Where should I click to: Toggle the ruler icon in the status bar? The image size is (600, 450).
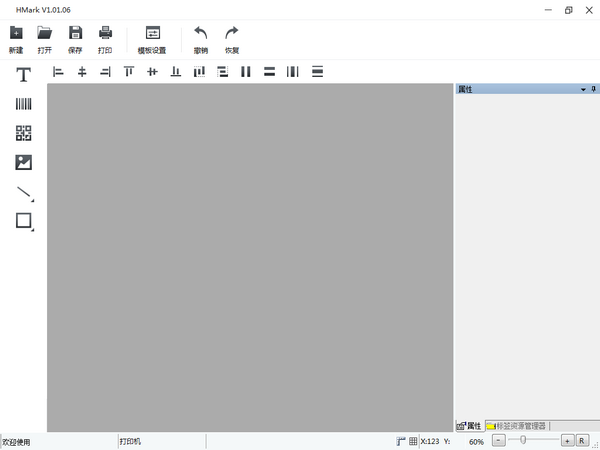click(400, 441)
